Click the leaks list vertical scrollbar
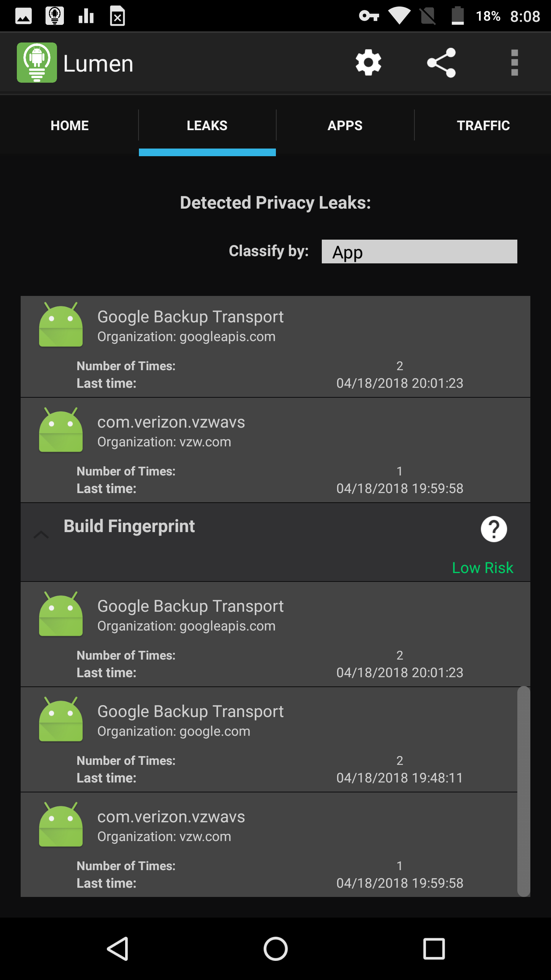551x980 pixels. click(523, 791)
